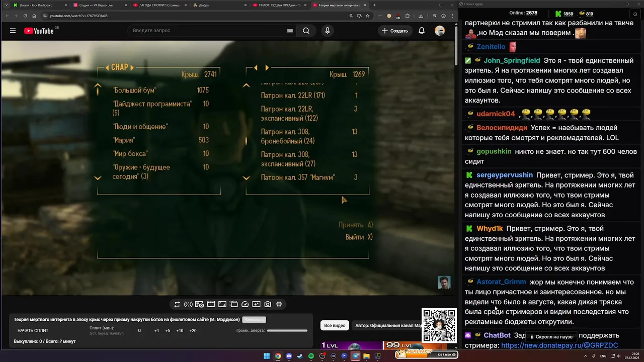The height and width of the screenshot is (362, 644).
Task: Switch to ПИЛОТ: СУДЬБА ОРКАдия tab
Action: [x=280, y=5]
